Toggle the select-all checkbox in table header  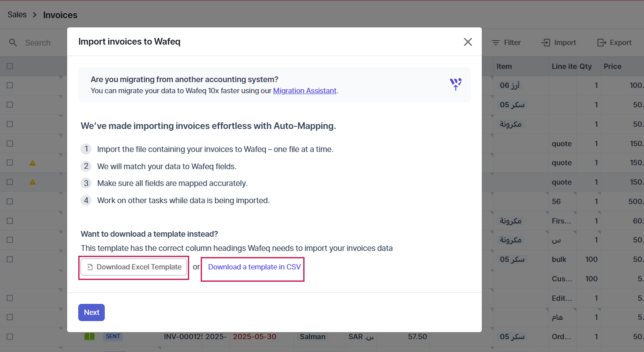point(10,66)
